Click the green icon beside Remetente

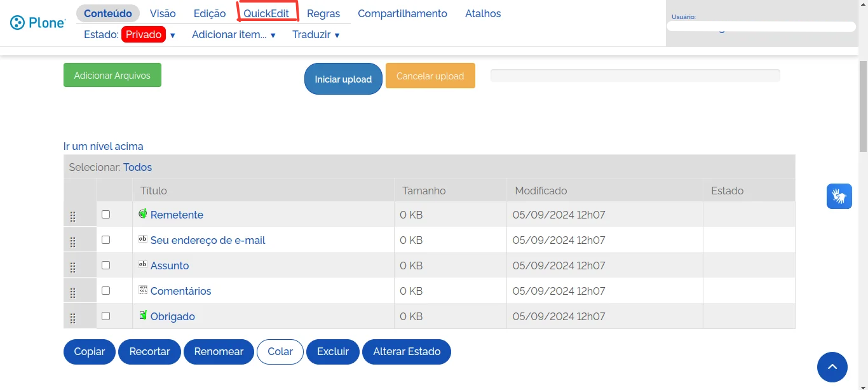143,213
